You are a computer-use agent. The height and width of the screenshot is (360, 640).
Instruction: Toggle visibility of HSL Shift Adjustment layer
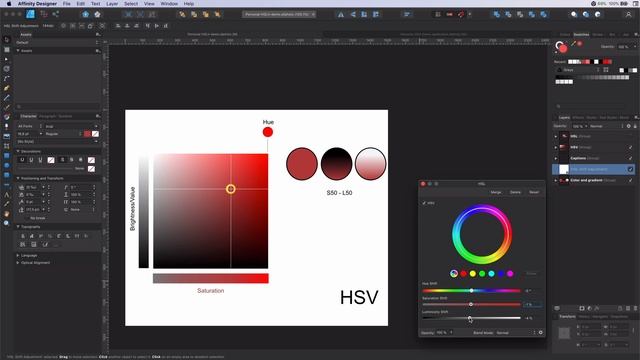click(631, 169)
